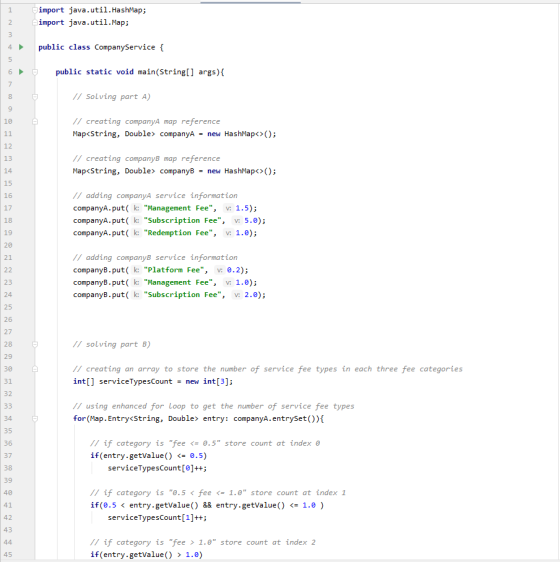Click "Platform Fee" string
Image resolution: width=560 pixels, height=562 pixels.
(x=174, y=270)
